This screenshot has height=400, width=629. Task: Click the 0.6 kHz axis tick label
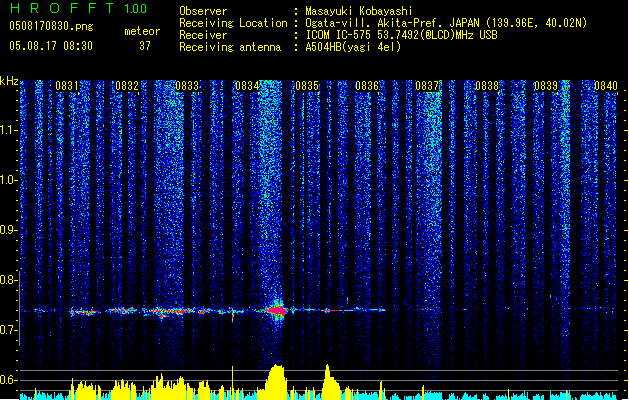click(x=8, y=380)
